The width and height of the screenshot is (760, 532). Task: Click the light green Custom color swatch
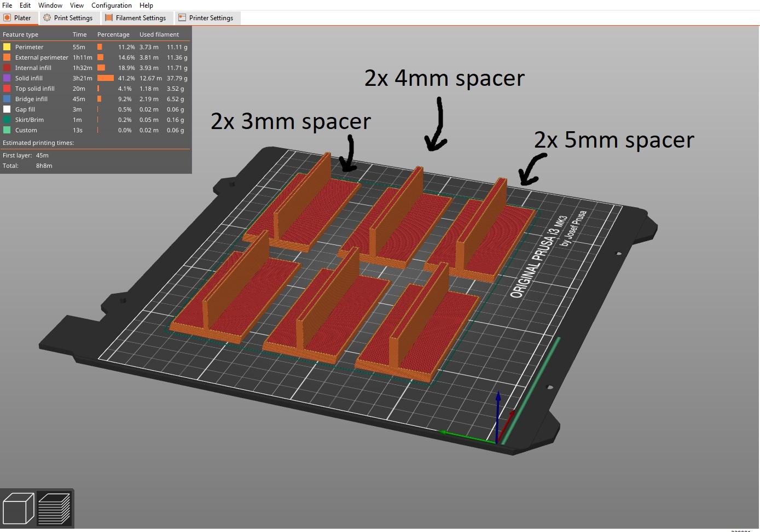[x=7, y=130]
